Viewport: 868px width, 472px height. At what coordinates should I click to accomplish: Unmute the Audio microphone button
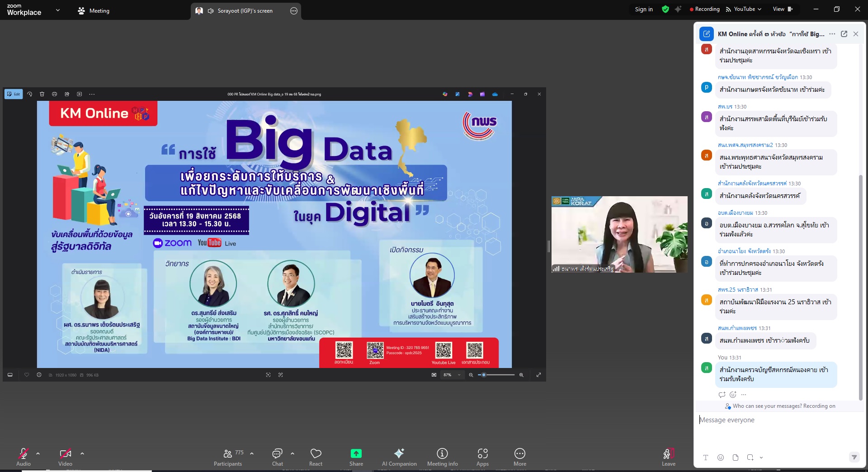click(x=24, y=457)
